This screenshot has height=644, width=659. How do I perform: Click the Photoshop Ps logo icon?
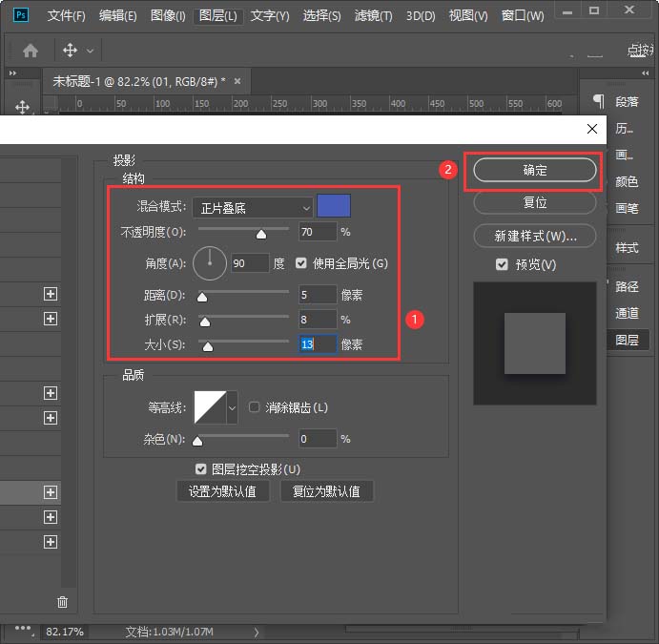click(x=21, y=15)
